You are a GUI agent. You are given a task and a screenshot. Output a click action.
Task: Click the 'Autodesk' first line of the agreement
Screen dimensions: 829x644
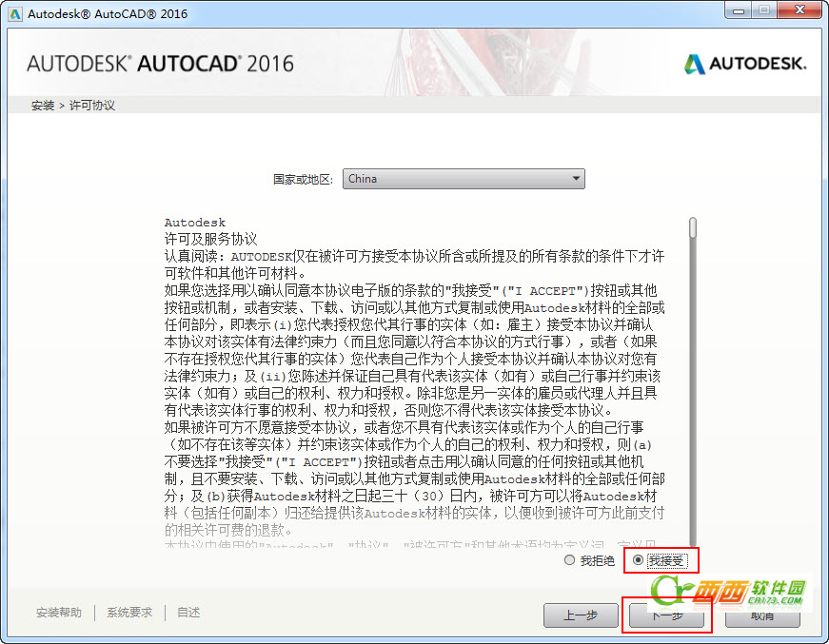(x=194, y=223)
